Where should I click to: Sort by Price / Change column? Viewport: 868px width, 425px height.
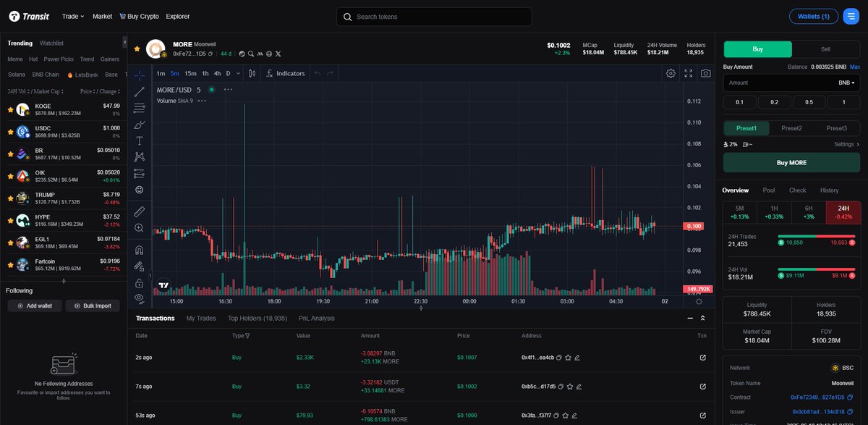(x=101, y=92)
